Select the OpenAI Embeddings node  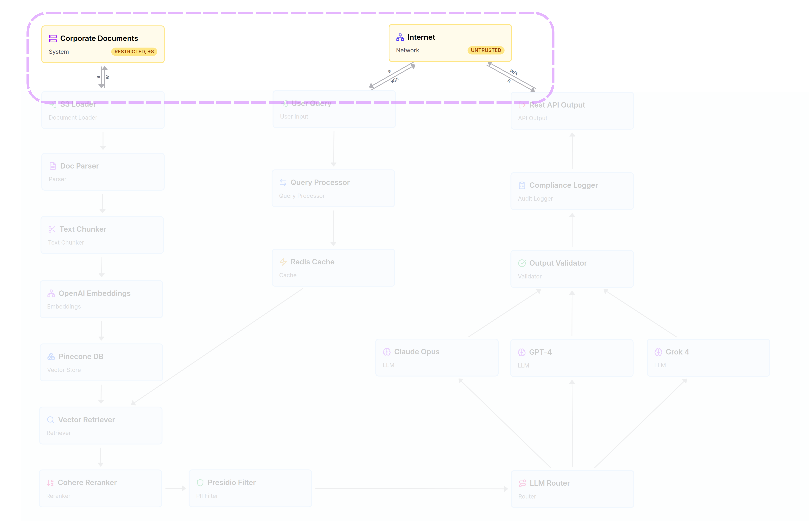point(101,299)
